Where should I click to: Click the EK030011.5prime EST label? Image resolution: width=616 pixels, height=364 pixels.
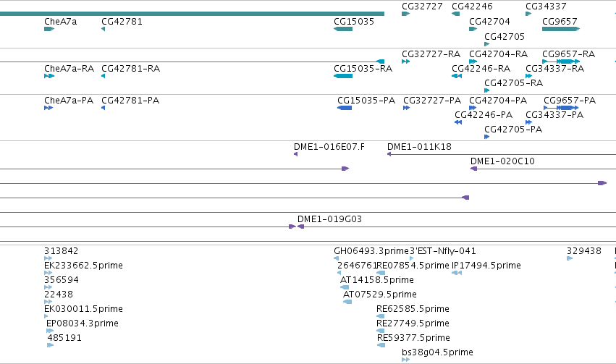coord(83,309)
